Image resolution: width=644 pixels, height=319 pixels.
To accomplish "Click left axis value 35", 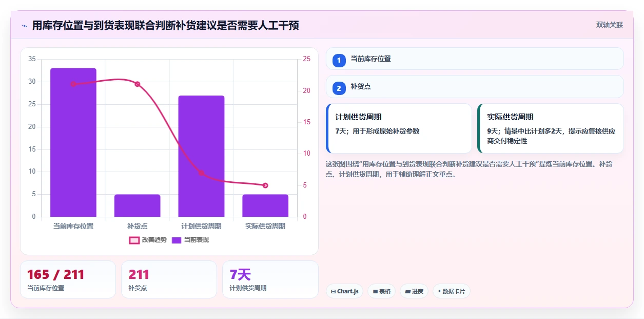I will point(32,59).
